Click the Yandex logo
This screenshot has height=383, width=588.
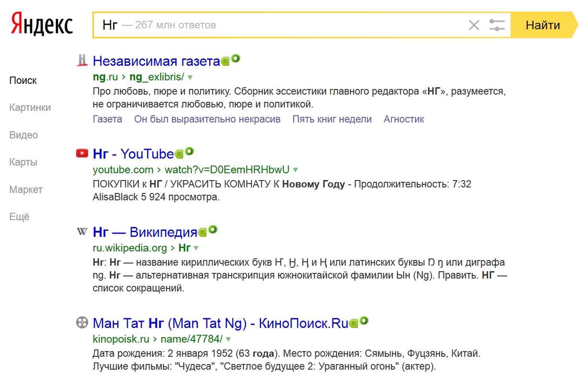(42, 25)
